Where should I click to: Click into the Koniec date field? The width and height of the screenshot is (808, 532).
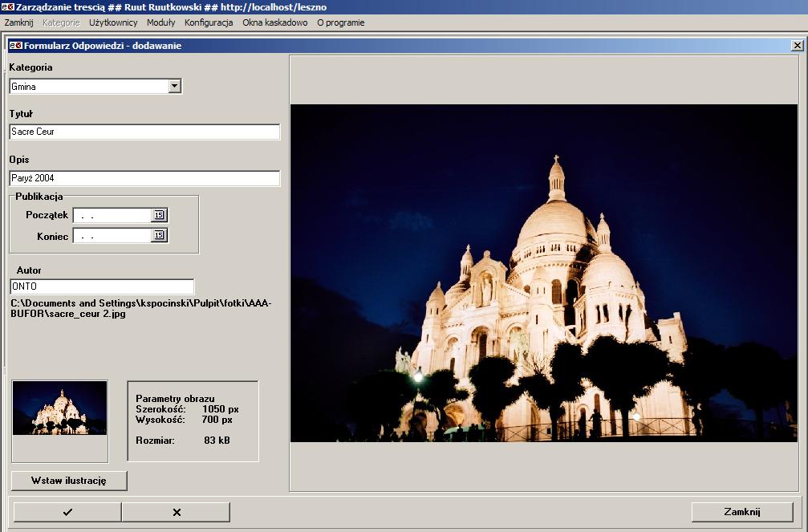point(112,236)
